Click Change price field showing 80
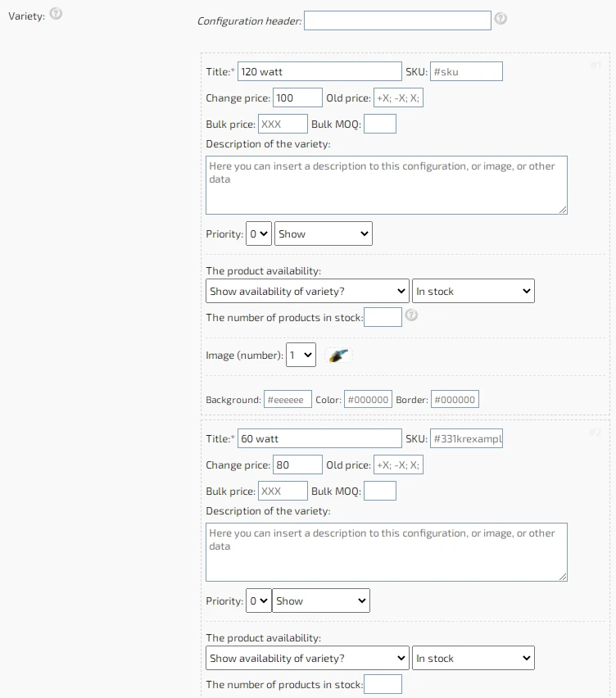 tap(297, 465)
